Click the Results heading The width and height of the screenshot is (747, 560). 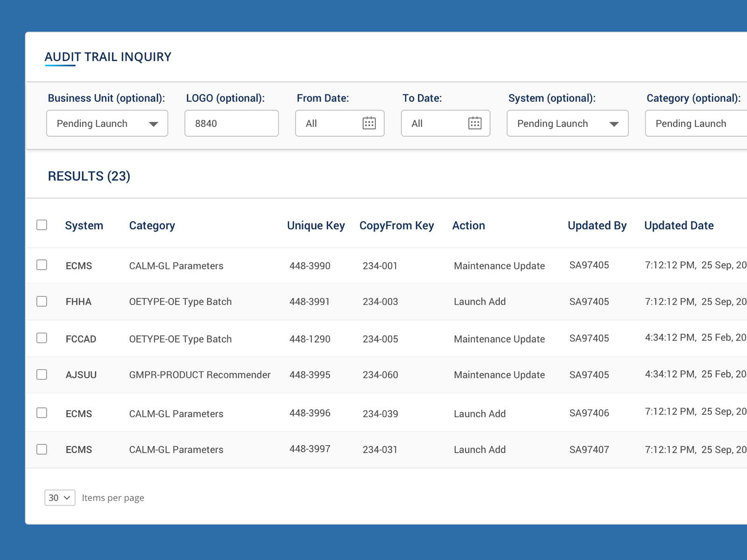[x=89, y=176]
